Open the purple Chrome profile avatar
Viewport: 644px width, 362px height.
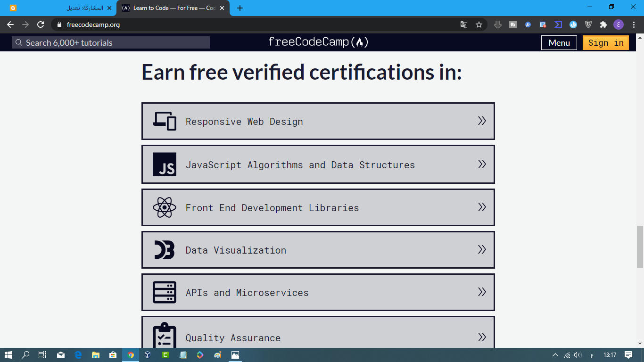click(619, 25)
